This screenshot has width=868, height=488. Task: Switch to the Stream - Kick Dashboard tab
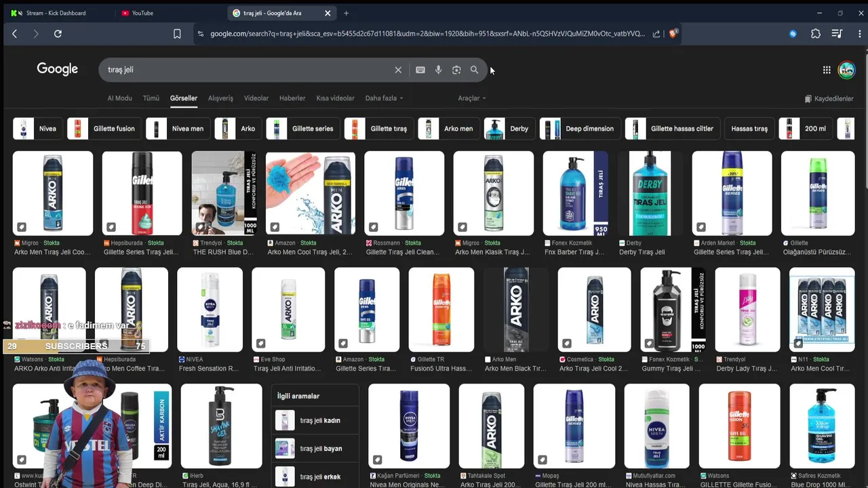point(56,13)
